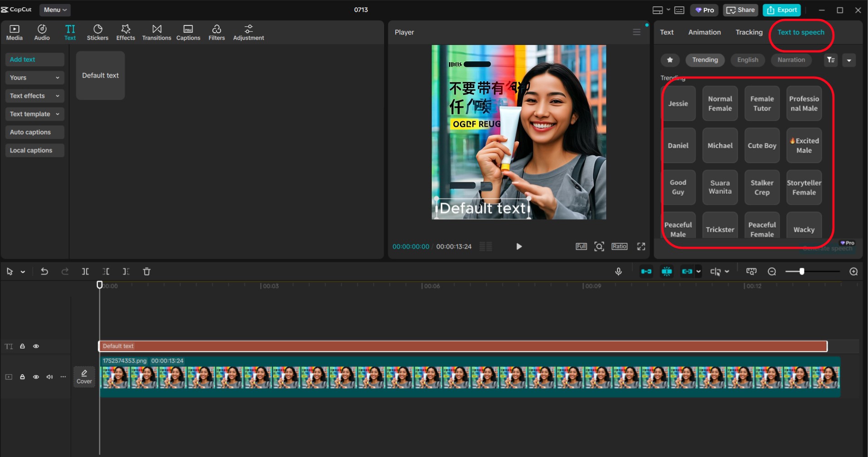This screenshot has width=868, height=457.
Task: Click the Share button
Action: click(x=740, y=10)
